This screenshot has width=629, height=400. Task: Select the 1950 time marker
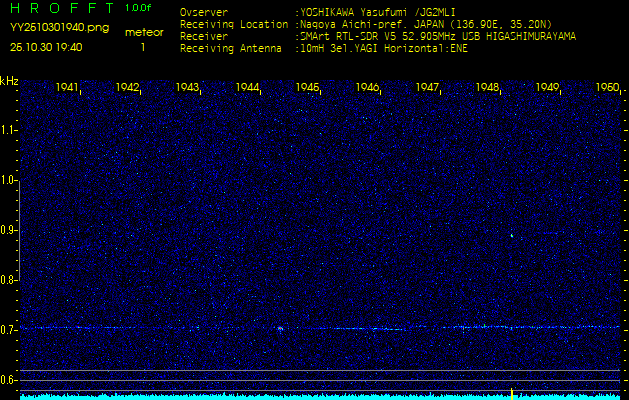[x=608, y=88]
